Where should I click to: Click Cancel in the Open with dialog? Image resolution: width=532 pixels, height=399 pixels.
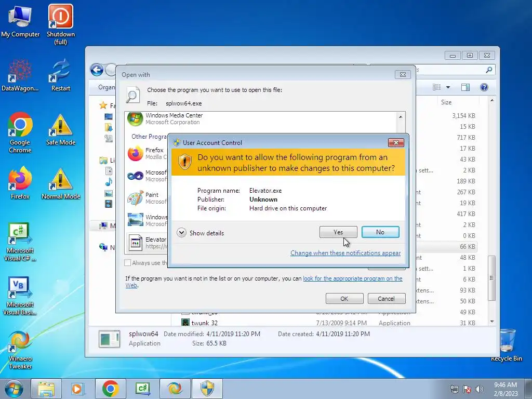(x=387, y=299)
